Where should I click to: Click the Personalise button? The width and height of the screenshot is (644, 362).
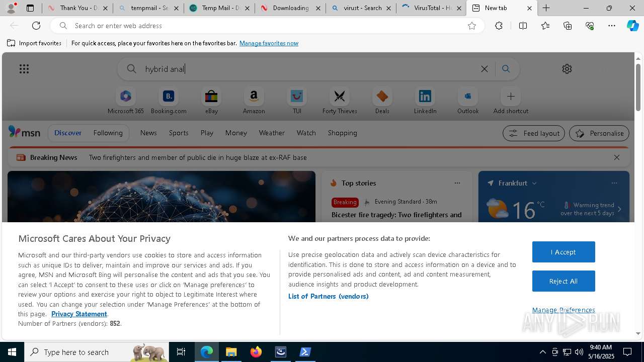click(x=599, y=133)
